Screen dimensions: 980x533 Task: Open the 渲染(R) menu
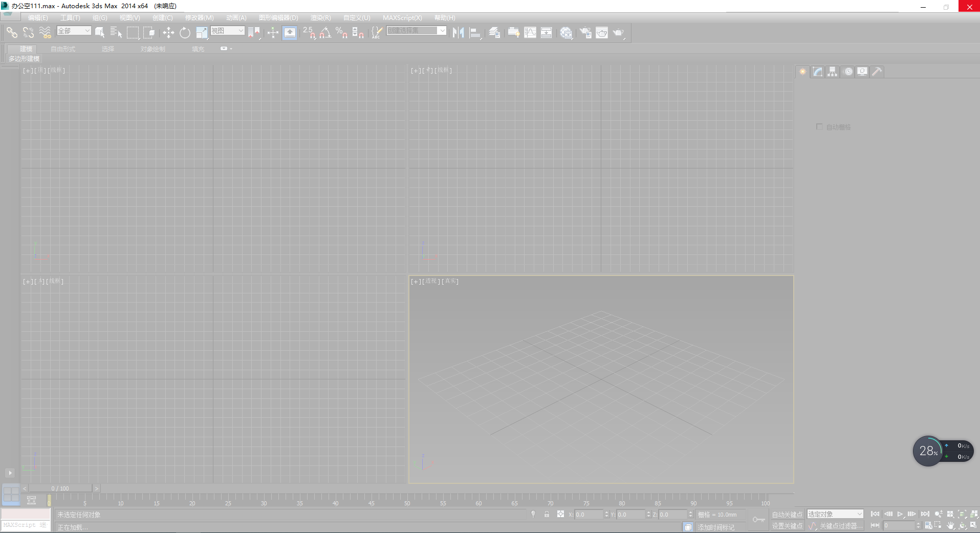[321, 18]
